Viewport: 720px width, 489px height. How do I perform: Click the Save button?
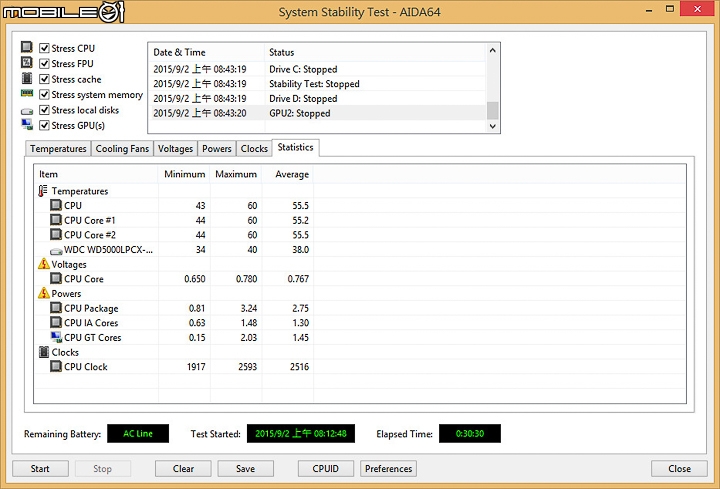[x=246, y=469]
